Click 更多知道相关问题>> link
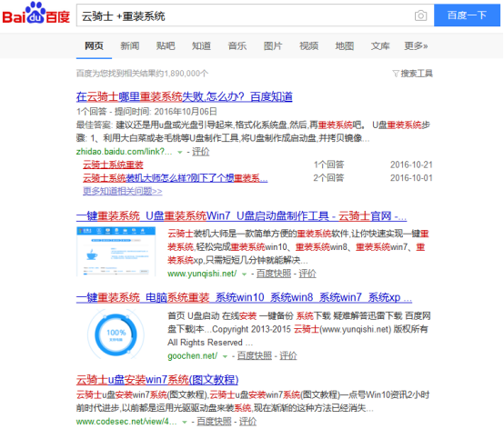Screen dimensions: 504x429 coord(123,191)
